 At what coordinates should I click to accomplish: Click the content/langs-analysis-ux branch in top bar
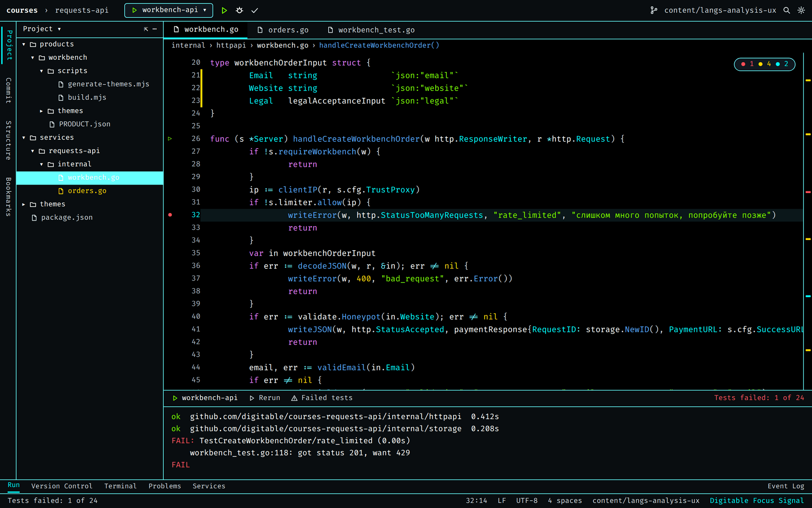(x=720, y=10)
